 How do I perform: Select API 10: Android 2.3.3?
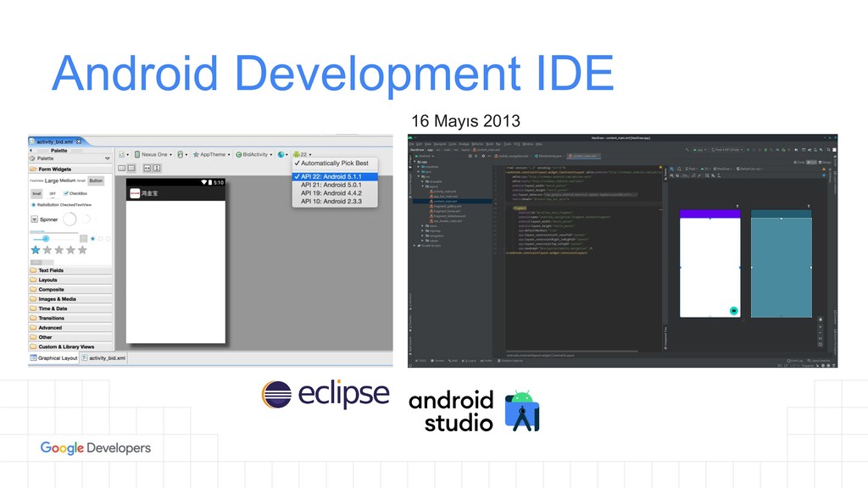point(335,202)
